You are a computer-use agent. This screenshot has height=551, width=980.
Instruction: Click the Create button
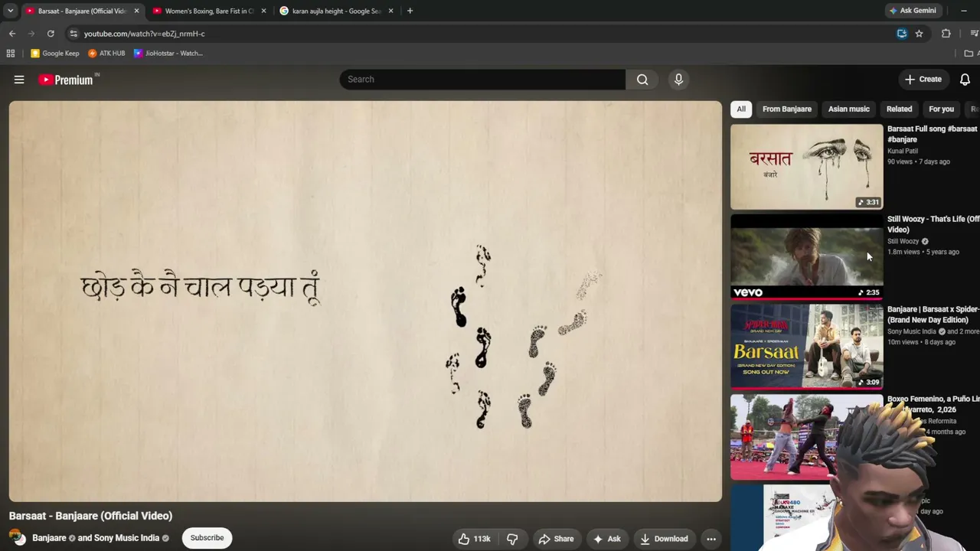pos(923,80)
